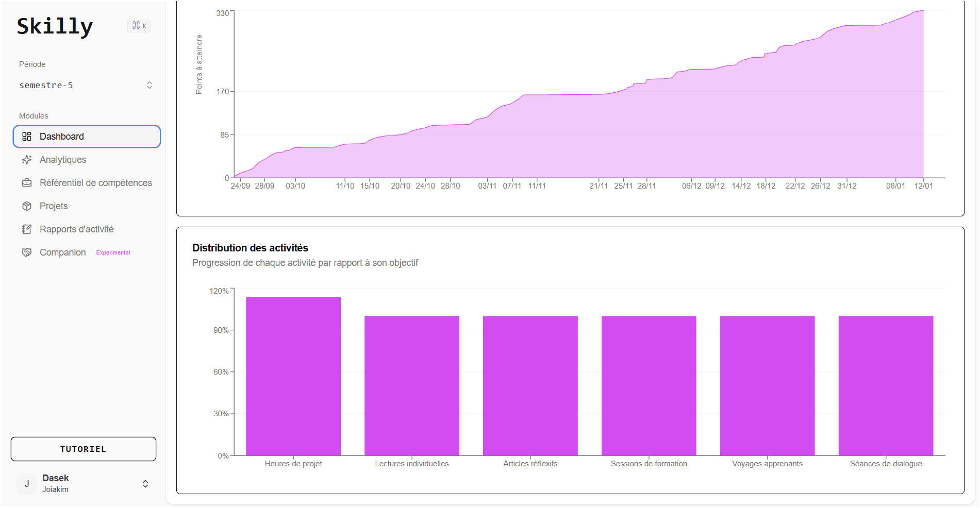The height and width of the screenshot is (508, 980).
Task: Click the Dashboard grid icon
Action: 27,137
